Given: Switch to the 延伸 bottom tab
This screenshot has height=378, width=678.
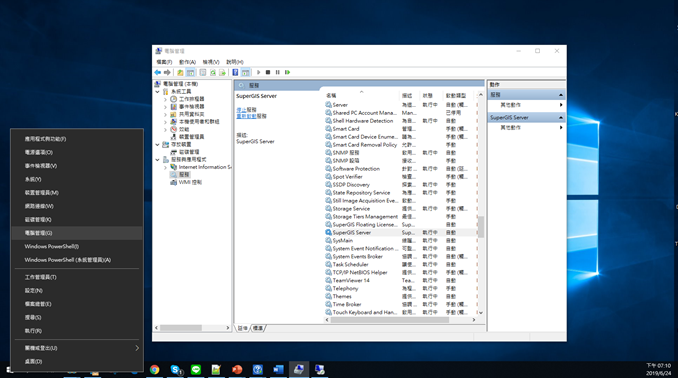Looking at the screenshot, I should point(243,328).
